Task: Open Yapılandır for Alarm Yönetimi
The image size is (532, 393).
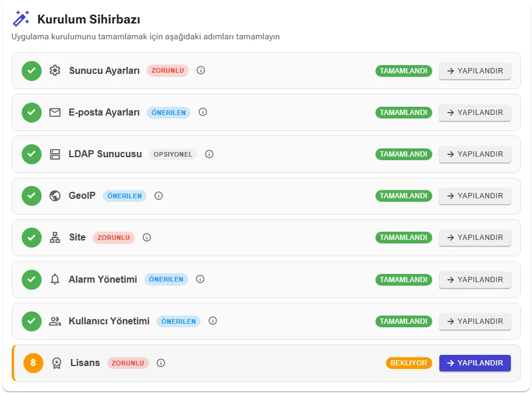Action: 475,280
